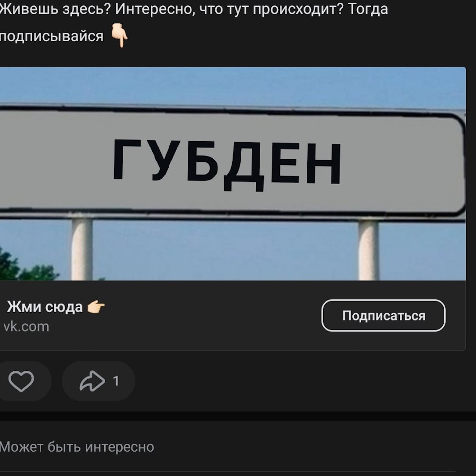476x476 pixels.
Task: Click the left white sign post in image
Action: click(82, 248)
